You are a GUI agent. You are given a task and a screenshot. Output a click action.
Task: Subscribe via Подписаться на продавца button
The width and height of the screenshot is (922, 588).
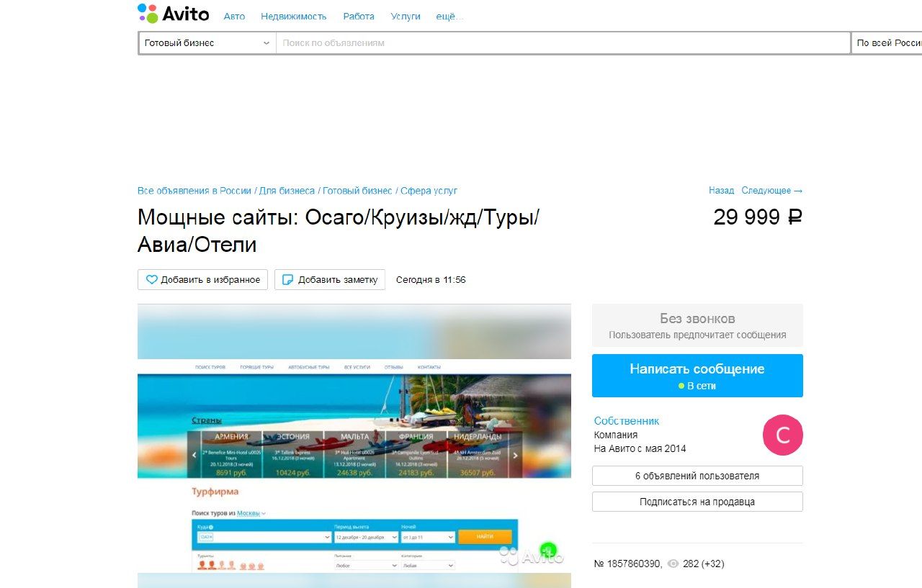(697, 502)
